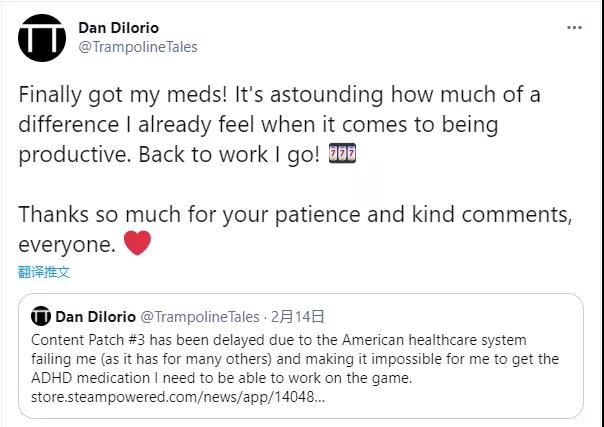This screenshot has height=427, width=604.
Task: Click the slot machine 777 emoji
Action: 342,154
